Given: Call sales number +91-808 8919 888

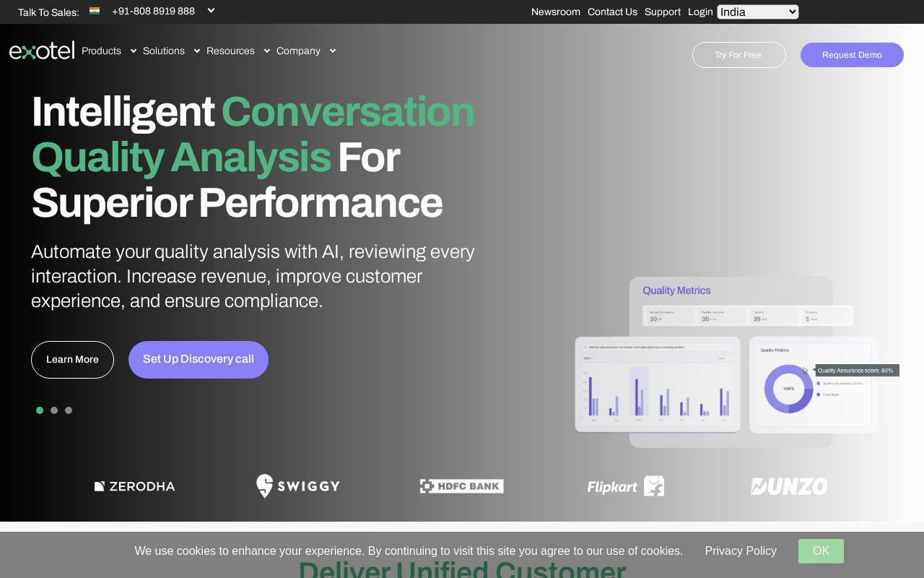Looking at the screenshot, I should 153,11.
